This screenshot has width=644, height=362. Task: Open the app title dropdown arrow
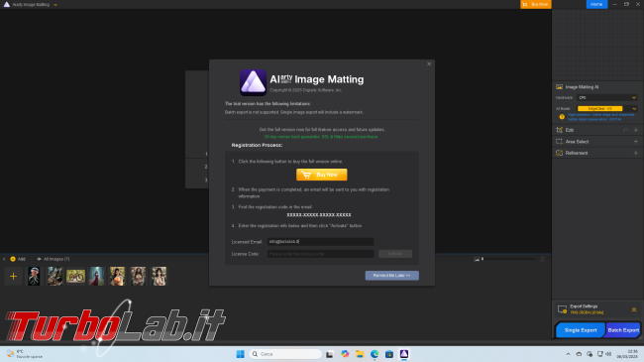coord(55,5)
